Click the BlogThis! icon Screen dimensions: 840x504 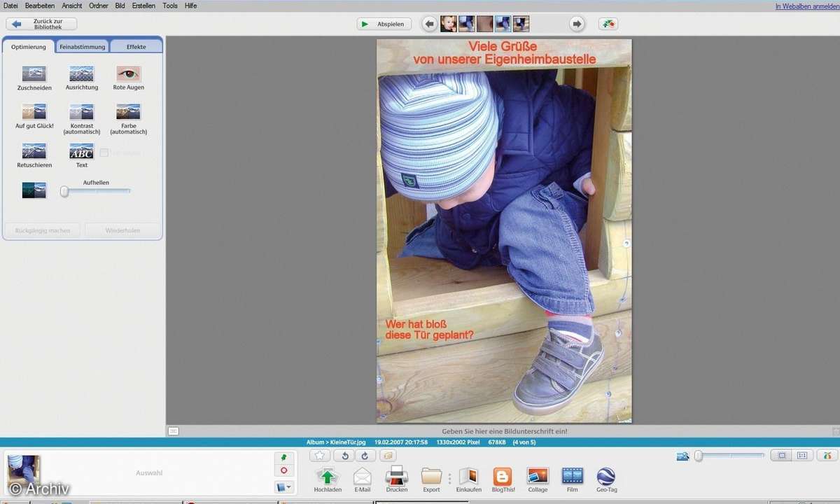pyautogui.click(x=503, y=477)
